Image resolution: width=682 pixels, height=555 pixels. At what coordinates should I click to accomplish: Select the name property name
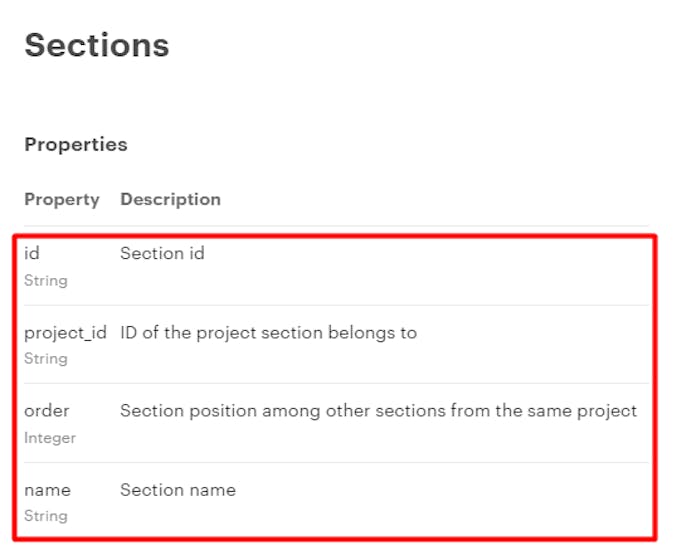[47, 490]
